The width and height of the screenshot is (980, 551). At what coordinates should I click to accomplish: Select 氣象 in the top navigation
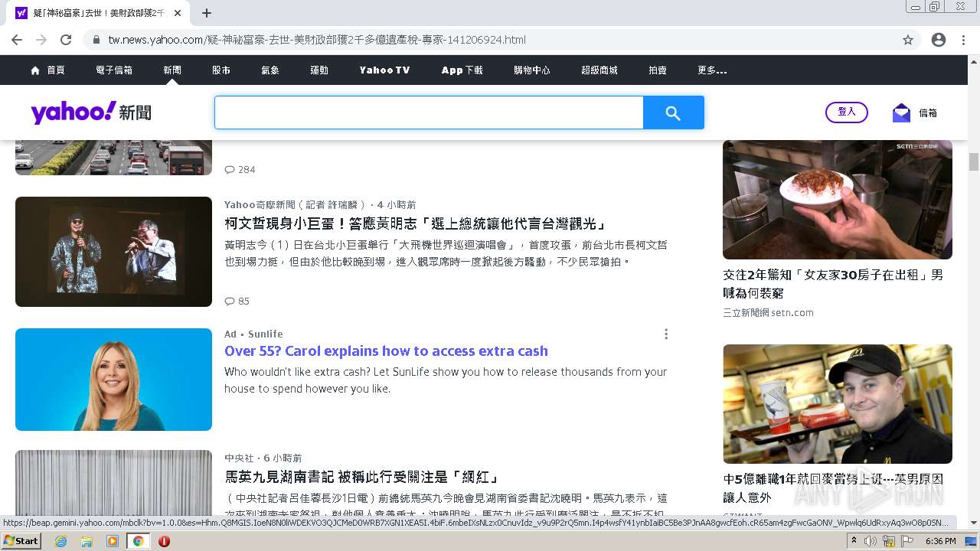point(270,70)
